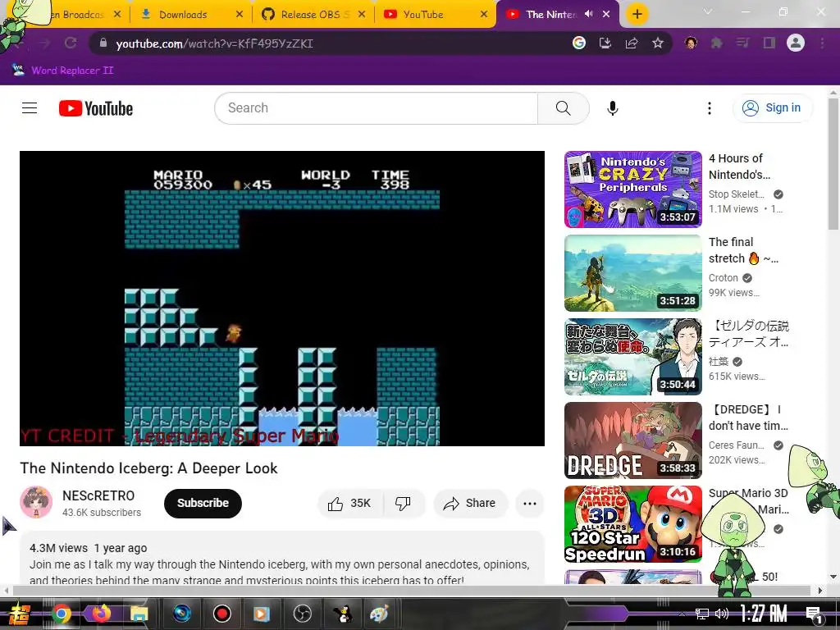840x630 pixels.
Task: Open the 1:27 AM taskbar clock
Action: click(763, 613)
